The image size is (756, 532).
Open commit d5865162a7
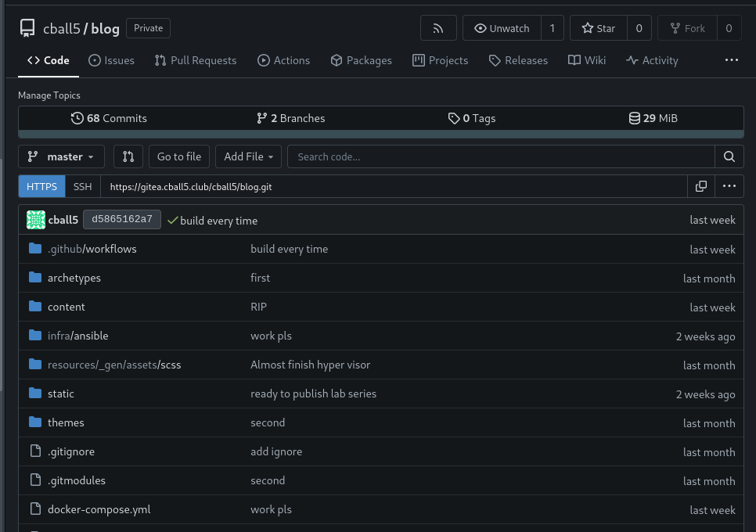[122, 219]
